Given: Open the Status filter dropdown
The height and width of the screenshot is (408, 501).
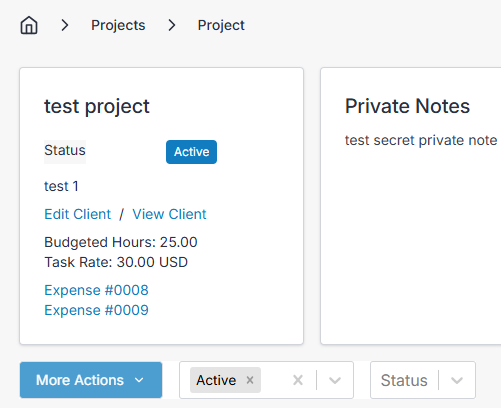Looking at the screenshot, I should tap(423, 380).
